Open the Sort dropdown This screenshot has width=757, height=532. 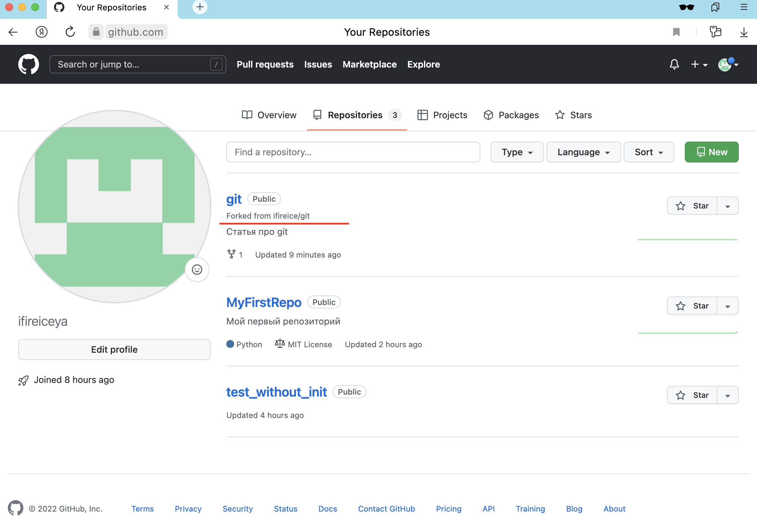click(648, 152)
